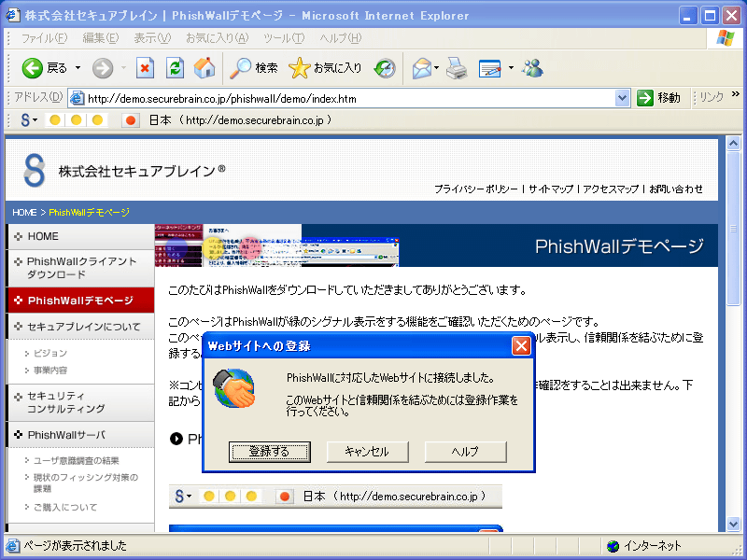This screenshot has width=747, height=560.
Task: Click HOME in the breadcrumb
Action: pyautogui.click(x=24, y=213)
